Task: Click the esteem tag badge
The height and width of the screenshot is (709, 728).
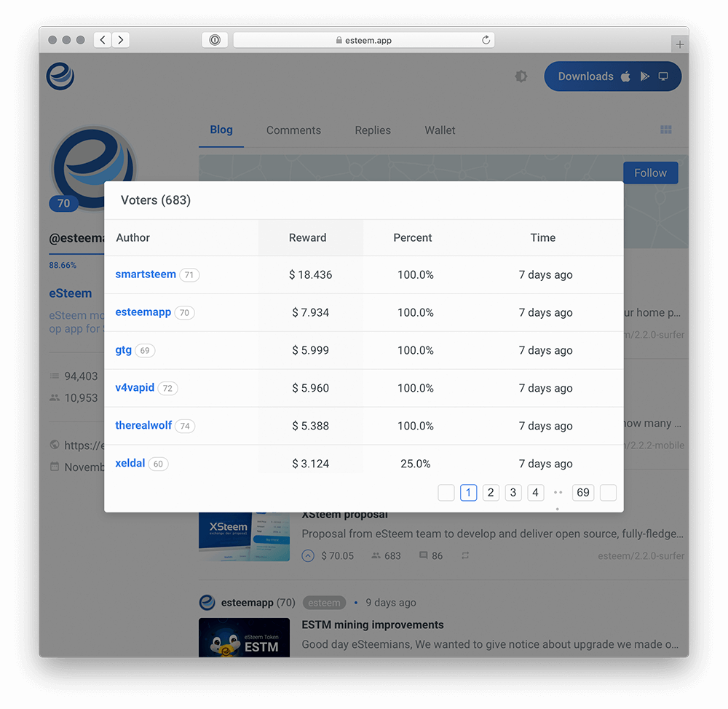Action: tap(324, 603)
